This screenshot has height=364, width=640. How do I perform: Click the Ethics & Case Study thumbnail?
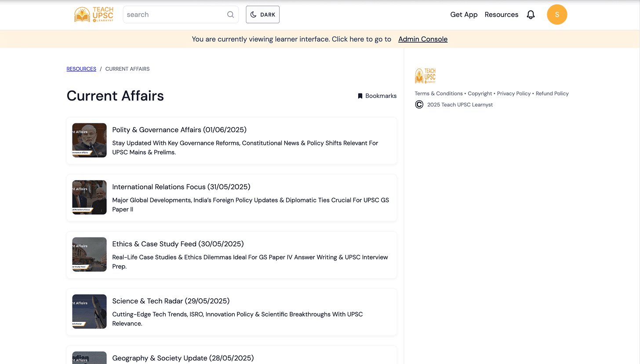coord(89,254)
